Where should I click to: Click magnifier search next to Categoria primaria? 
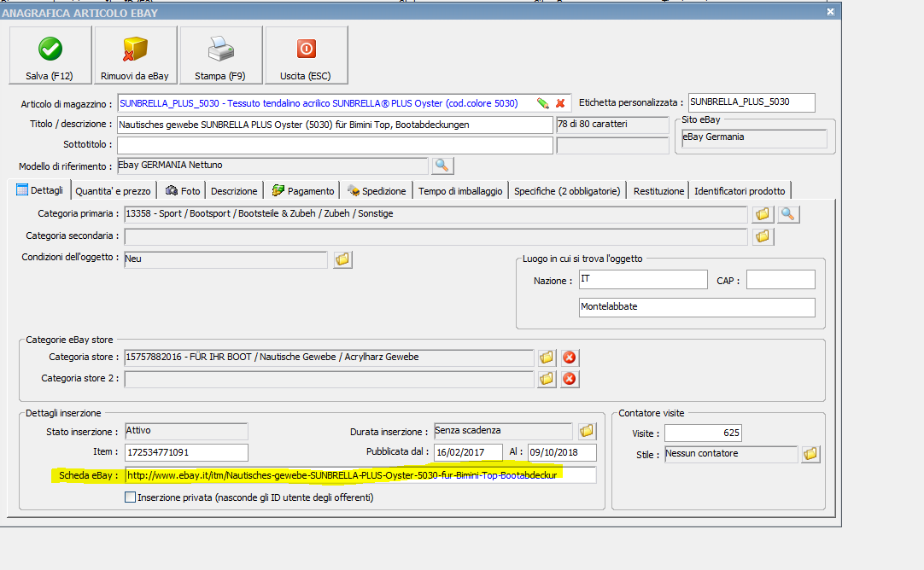point(788,214)
